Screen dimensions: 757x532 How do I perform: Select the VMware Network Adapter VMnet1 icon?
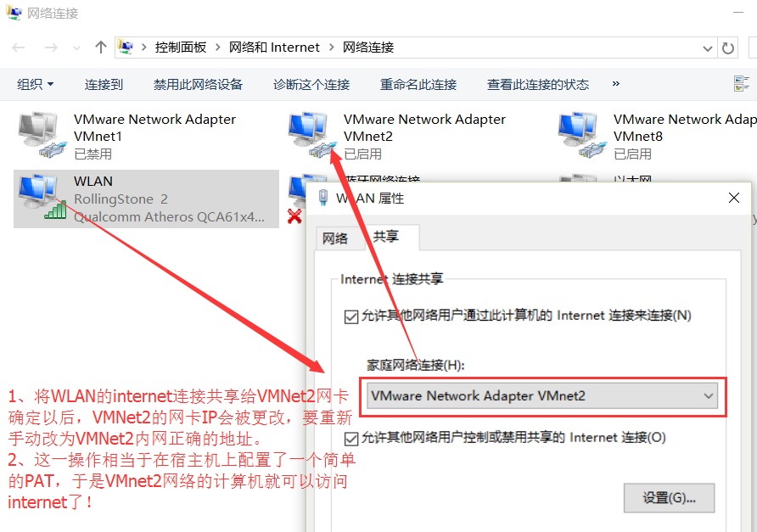42,135
